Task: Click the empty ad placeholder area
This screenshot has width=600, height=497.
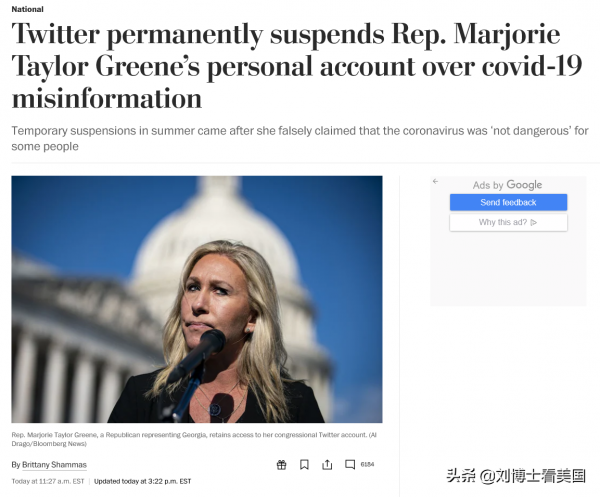Action: coord(508,268)
